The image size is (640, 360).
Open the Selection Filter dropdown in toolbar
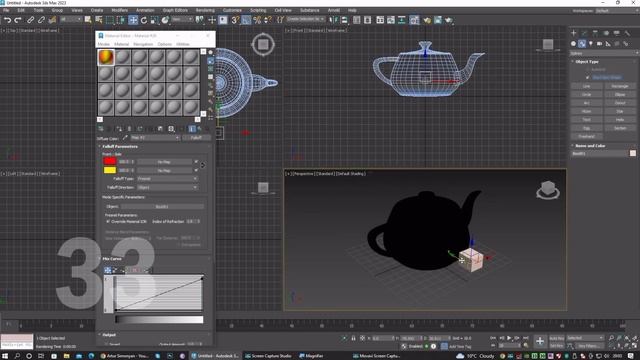71,20
